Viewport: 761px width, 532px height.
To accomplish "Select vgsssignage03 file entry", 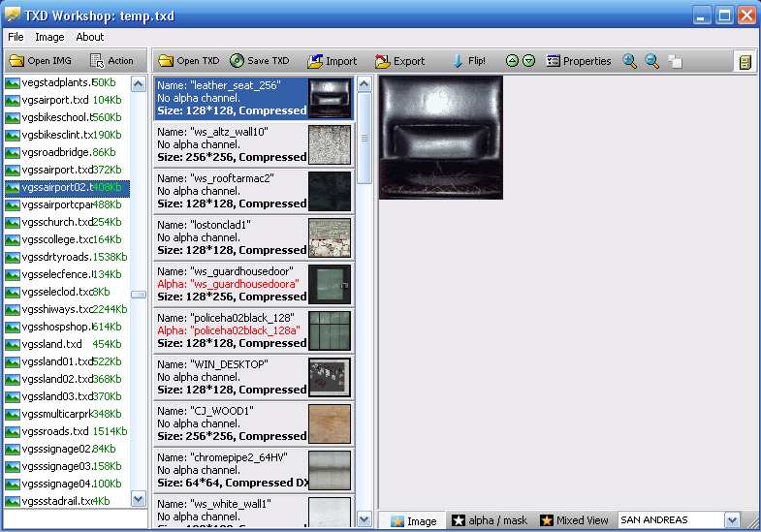I will pos(67,466).
